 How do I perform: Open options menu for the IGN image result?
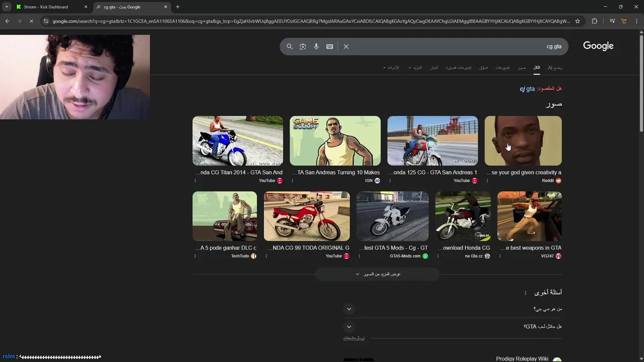tap(292, 180)
